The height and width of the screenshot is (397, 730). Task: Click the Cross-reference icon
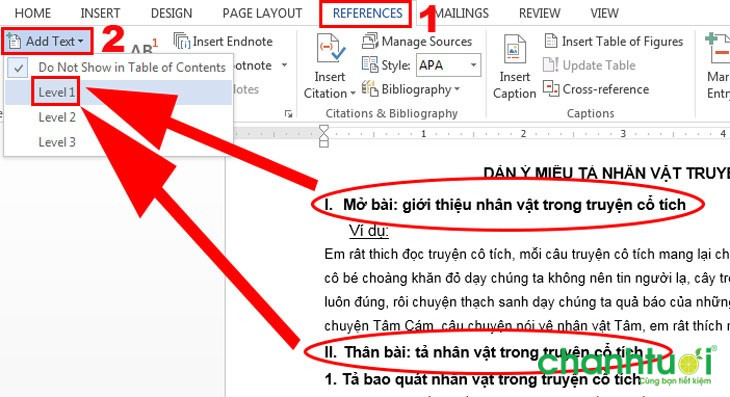(551, 88)
